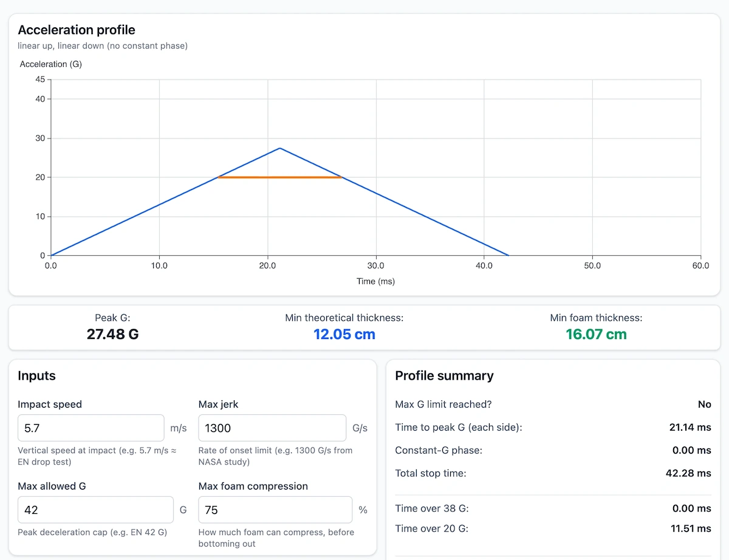Click the Acceleration profile heading

tap(77, 30)
